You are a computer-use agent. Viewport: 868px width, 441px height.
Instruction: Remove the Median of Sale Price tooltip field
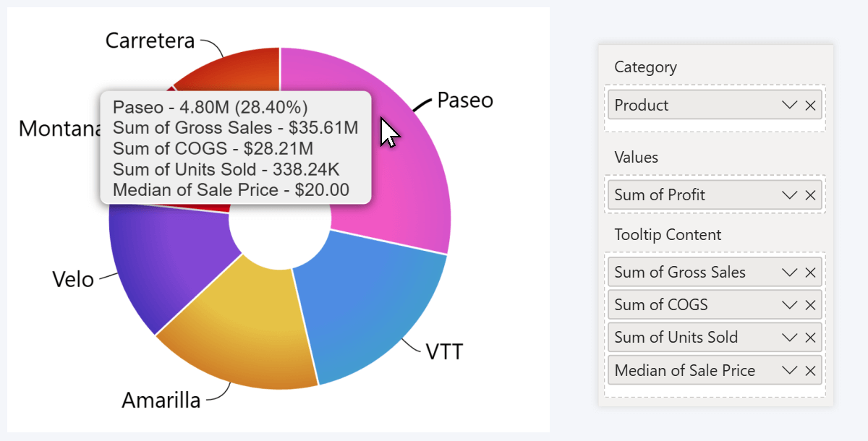[810, 370]
